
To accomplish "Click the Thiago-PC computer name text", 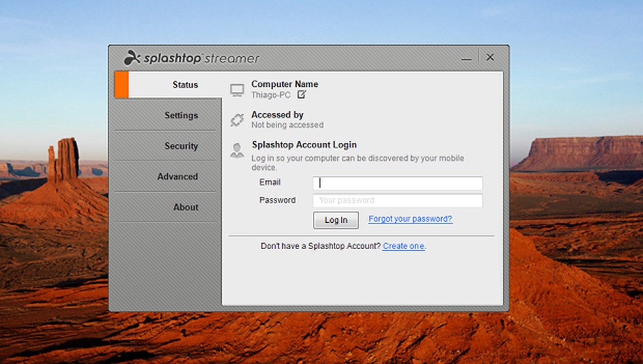I will [x=271, y=95].
